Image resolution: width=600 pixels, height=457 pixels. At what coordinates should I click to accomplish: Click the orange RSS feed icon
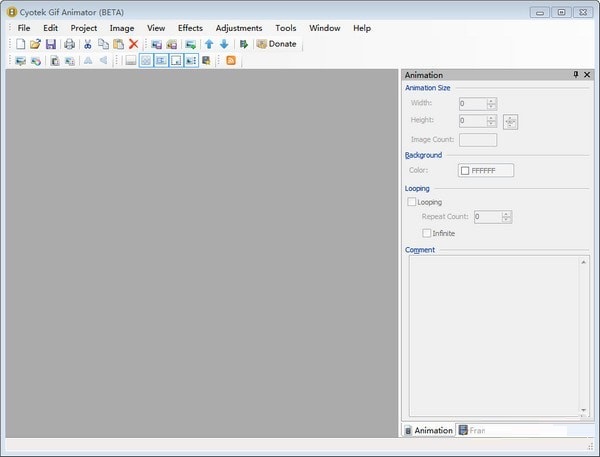tap(231, 61)
